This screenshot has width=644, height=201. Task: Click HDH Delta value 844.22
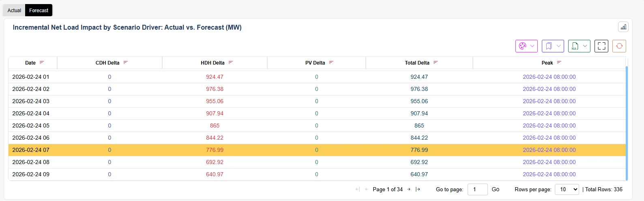coord(215,138)
